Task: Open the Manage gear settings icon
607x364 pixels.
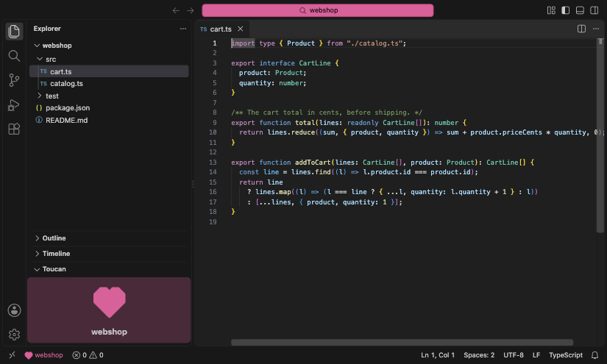Action: point(14,334)
